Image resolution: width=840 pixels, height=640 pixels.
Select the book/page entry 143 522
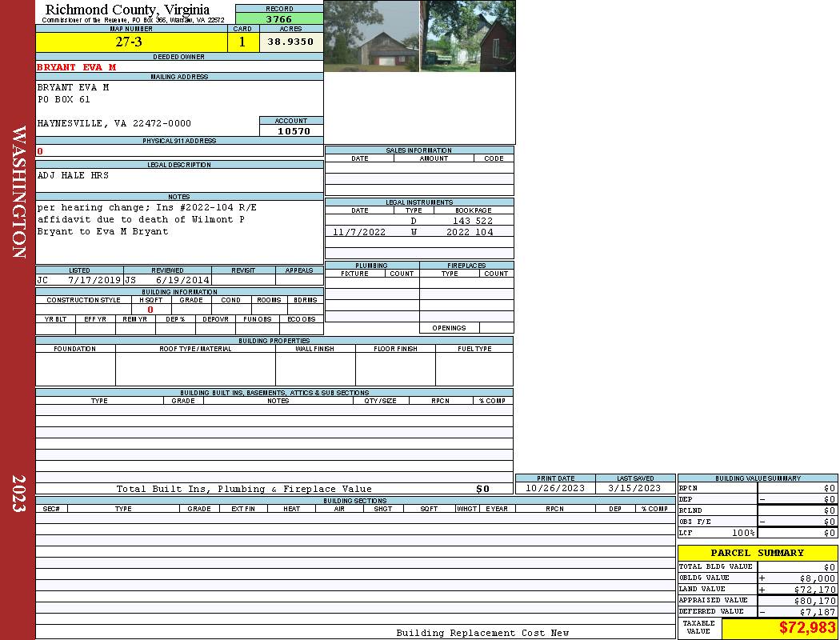pyautogui.click(x=472, y=221)
